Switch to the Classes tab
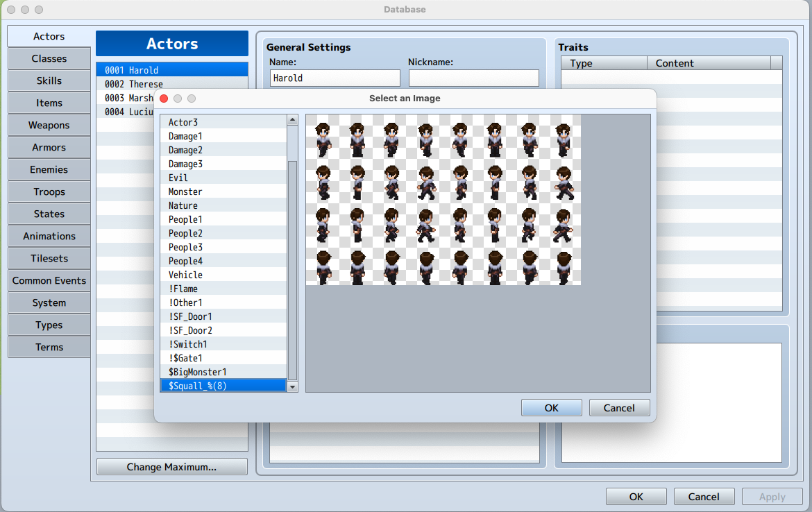This screenshot has width=812, height=512. click(x=49, y=58)
